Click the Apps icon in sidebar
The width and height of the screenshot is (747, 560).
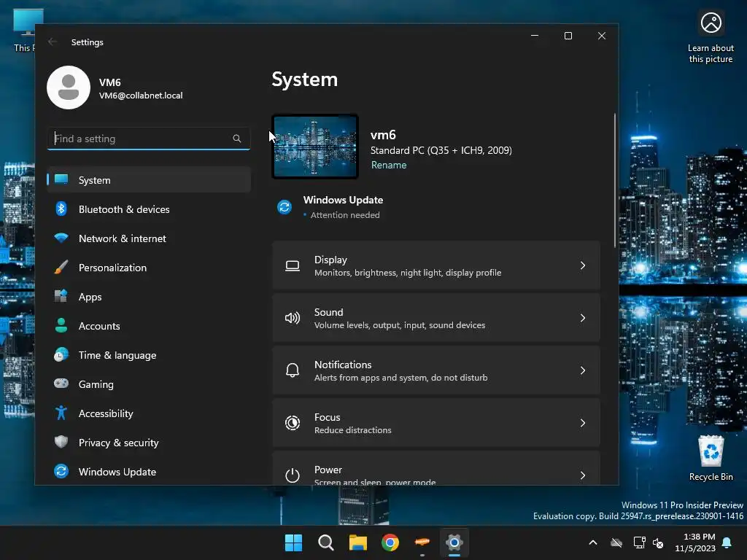pos(61,296)
